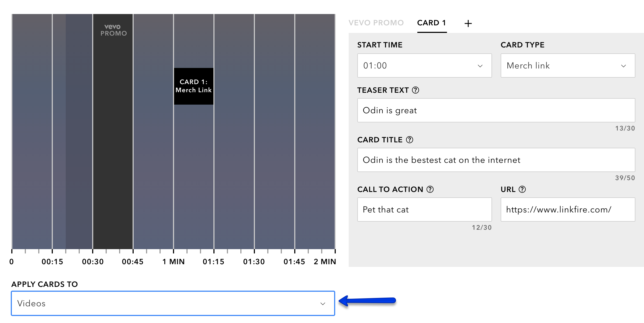The width and height of the screenshot is (644, 323).
Task: Click the 01:15 timeline label
Action: click(x=213, y=262)
